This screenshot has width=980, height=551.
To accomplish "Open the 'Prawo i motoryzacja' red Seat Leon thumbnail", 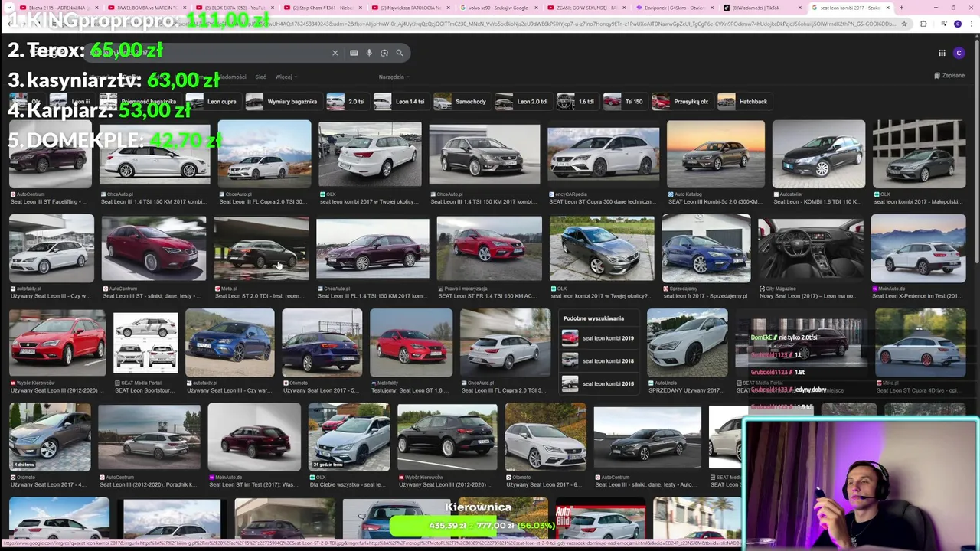I will (489, 249).
